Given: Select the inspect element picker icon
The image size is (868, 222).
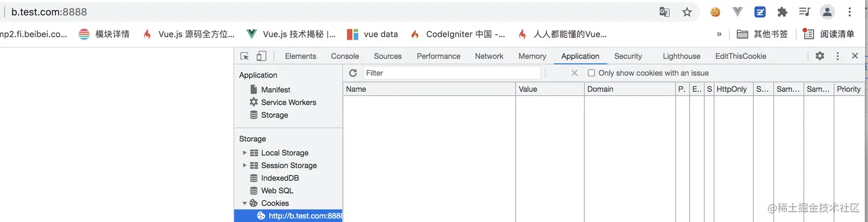Looking at the screenshot, I should [x=245, y=56].
